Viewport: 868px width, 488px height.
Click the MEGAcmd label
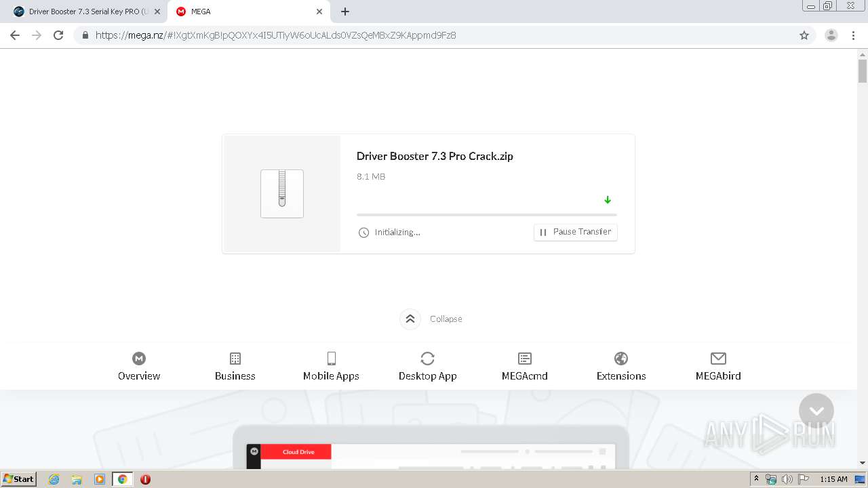[525, 376]
